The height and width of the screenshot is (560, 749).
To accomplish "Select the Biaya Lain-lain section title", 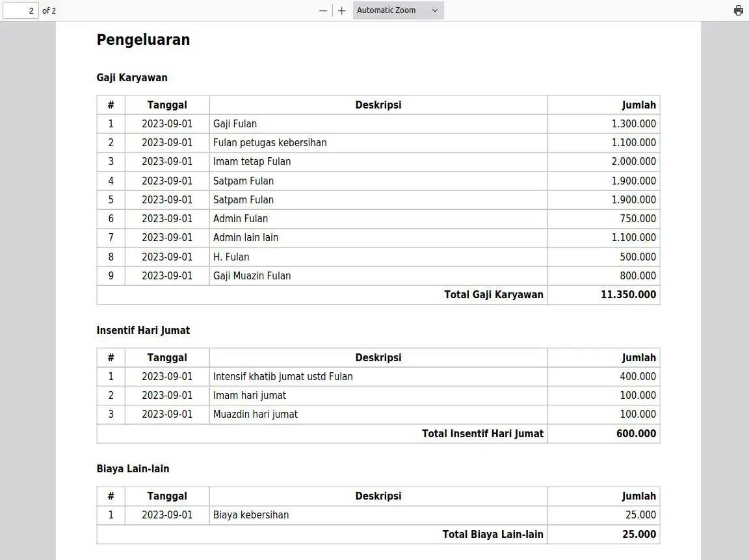I will [x=133, y=468].
